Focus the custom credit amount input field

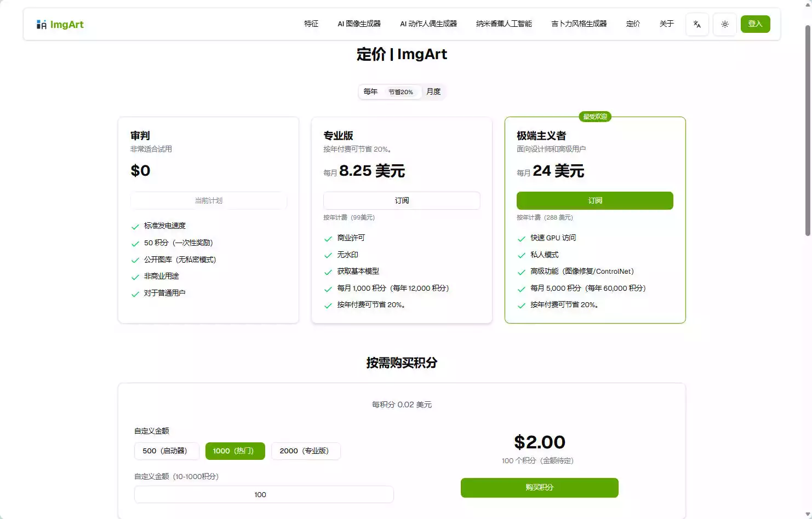(x=264, y=494)
